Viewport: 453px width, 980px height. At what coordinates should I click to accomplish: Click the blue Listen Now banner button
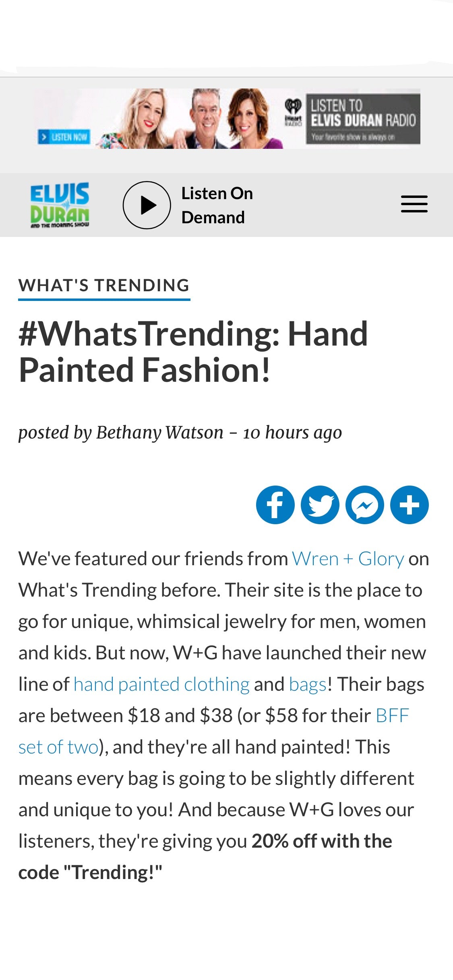[64, 137]
